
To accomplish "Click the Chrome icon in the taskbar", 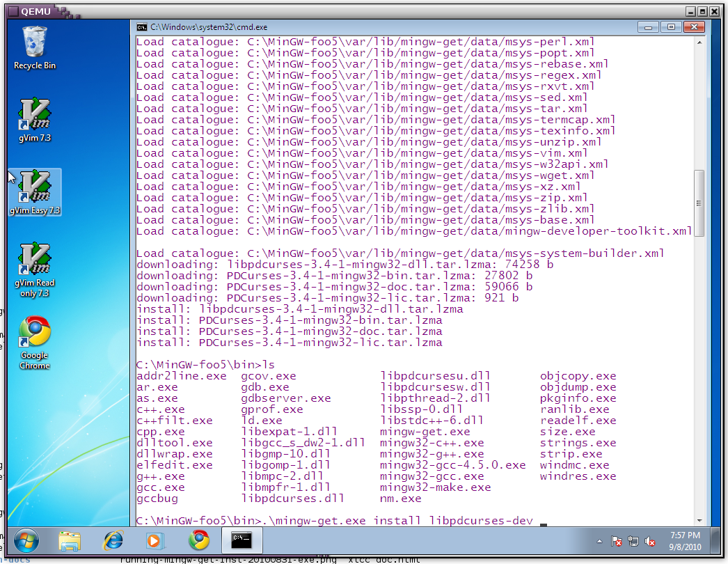I will 199,540.
